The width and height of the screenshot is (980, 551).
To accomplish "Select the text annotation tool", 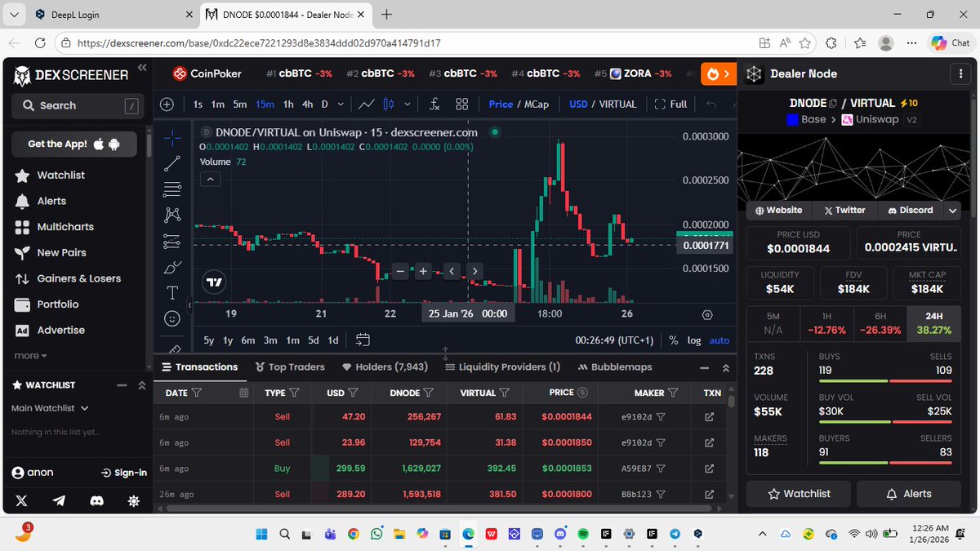I will coord(172,292).
